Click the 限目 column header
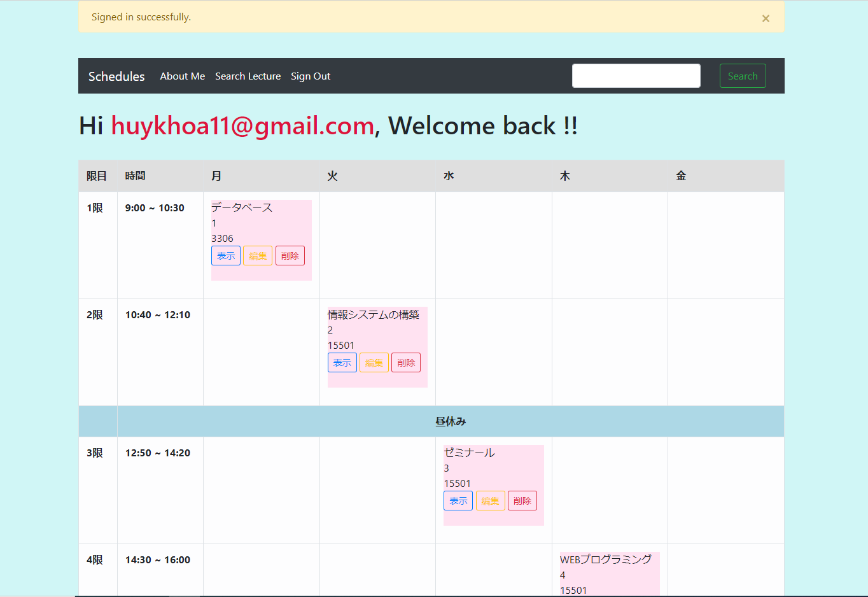This screenshot has width=868, height=597. (97, 176)
